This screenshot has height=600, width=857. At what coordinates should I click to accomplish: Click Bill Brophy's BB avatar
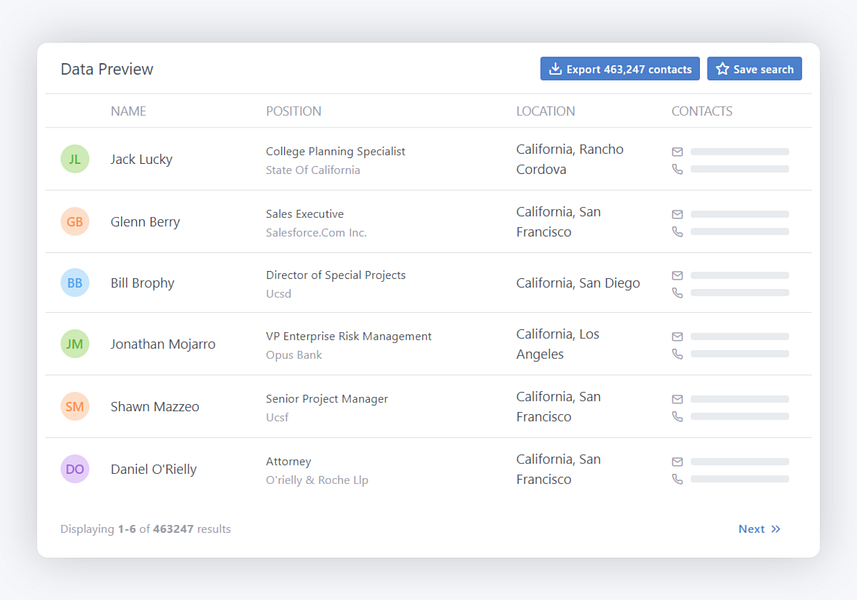75,283
